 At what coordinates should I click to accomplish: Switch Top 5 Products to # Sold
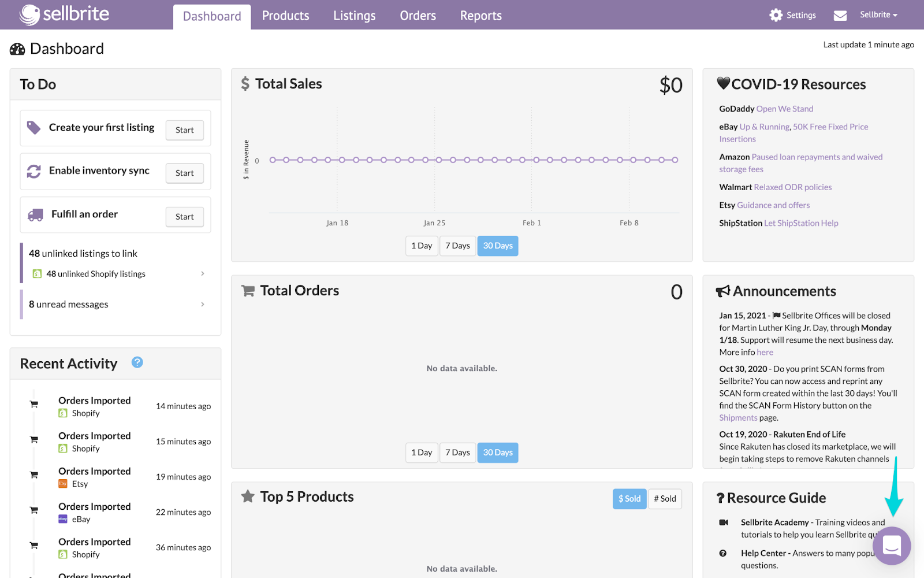tap(665, 499)
